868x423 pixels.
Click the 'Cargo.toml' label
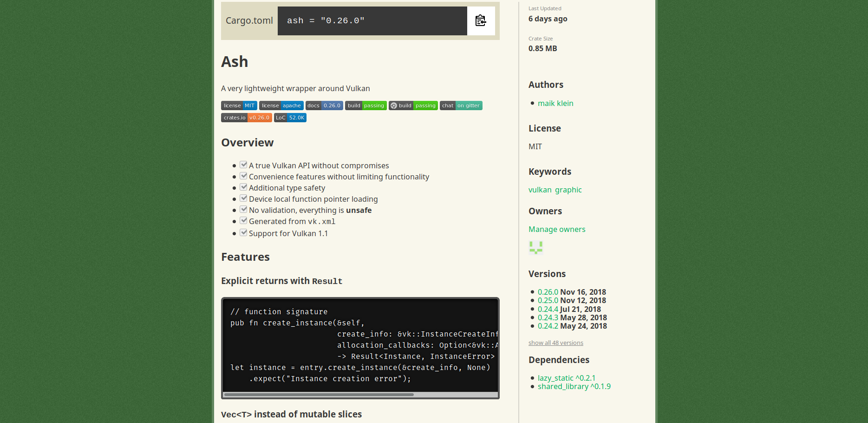[249, 20]
